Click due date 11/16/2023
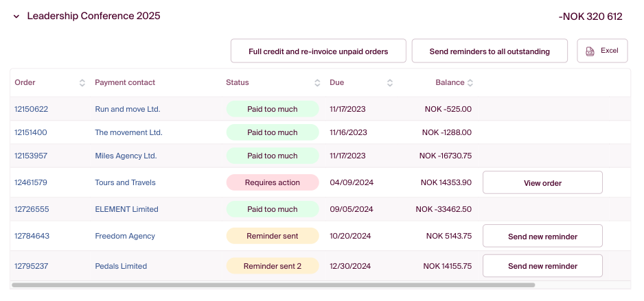 tap(348, 132)
